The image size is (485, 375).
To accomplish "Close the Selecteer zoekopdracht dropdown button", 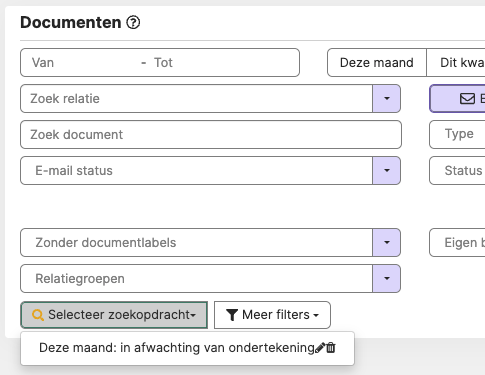I will (x=114, y=315).
